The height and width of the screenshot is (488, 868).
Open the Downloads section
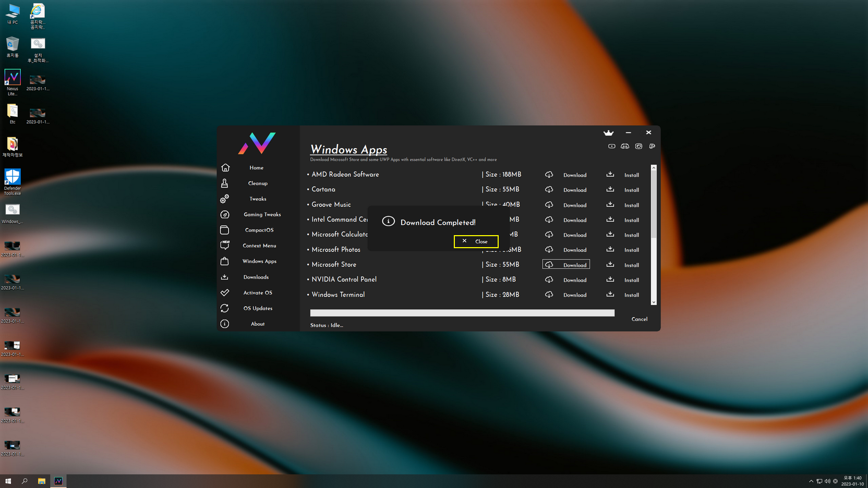point(256,277)
